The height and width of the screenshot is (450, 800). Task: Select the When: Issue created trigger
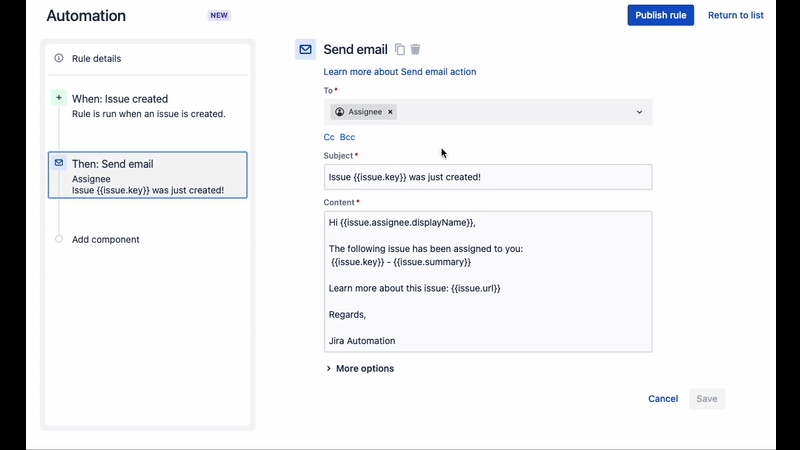click(120, 99)
